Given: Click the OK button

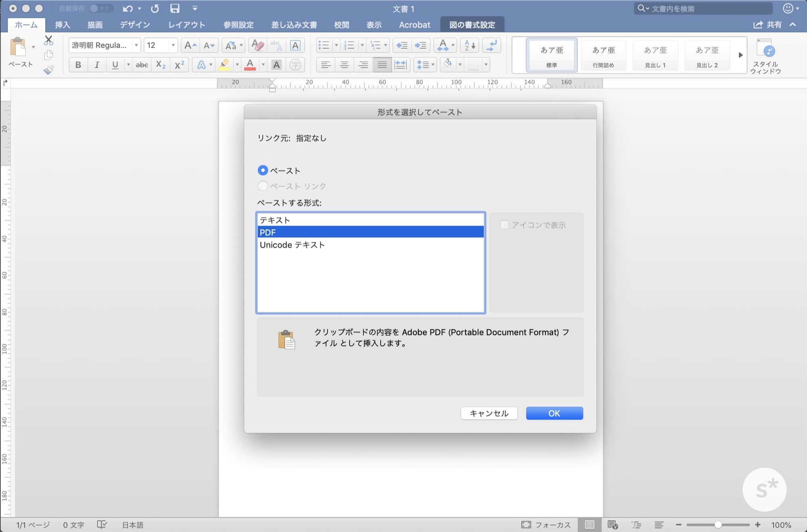Looking at the screenshot, I should tap(554, 413).
